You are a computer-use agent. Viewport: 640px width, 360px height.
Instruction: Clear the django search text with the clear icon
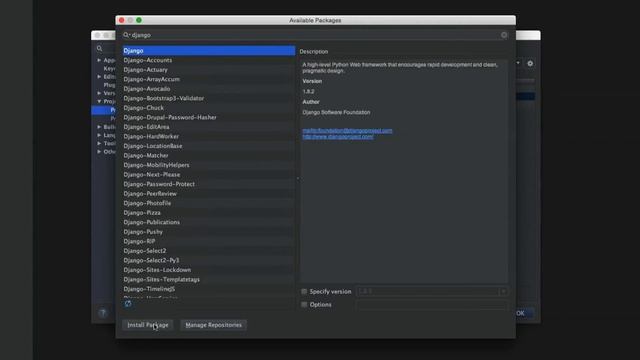(504, 35)
